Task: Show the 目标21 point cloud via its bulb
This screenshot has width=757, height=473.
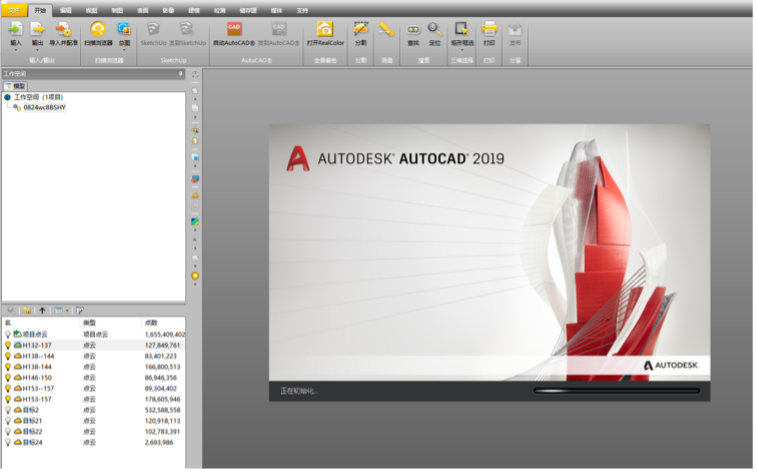Action: 8,420
